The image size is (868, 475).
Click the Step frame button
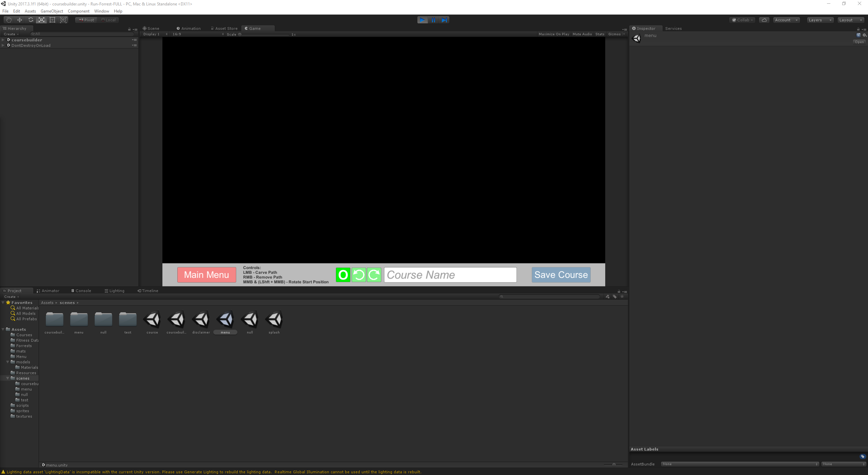click(x=444, y=20)
